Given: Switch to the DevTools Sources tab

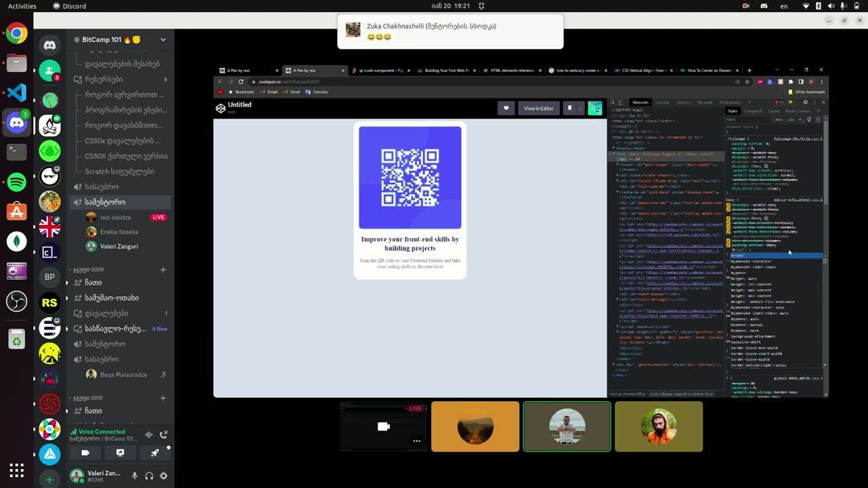Looking at the screenshot, I should 684,102.
